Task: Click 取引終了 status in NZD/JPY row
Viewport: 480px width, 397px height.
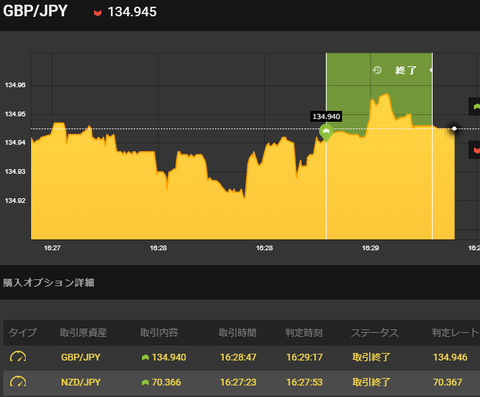Action: coord(371,382)
